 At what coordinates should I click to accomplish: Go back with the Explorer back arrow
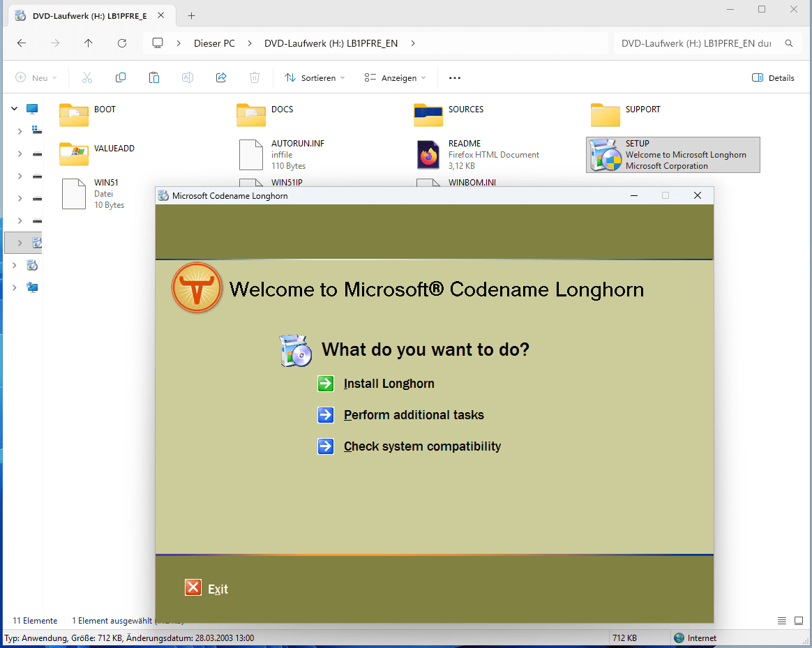click(x=22, y=43)
